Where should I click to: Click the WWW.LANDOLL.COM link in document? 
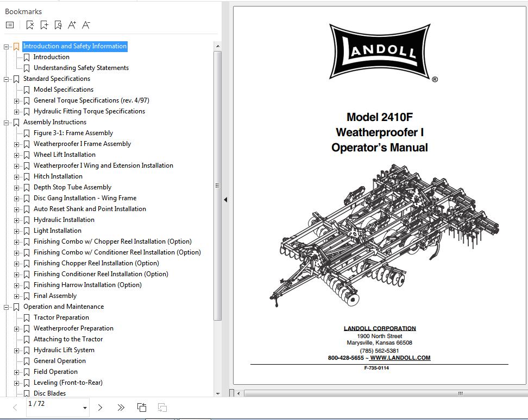[400, 358]
